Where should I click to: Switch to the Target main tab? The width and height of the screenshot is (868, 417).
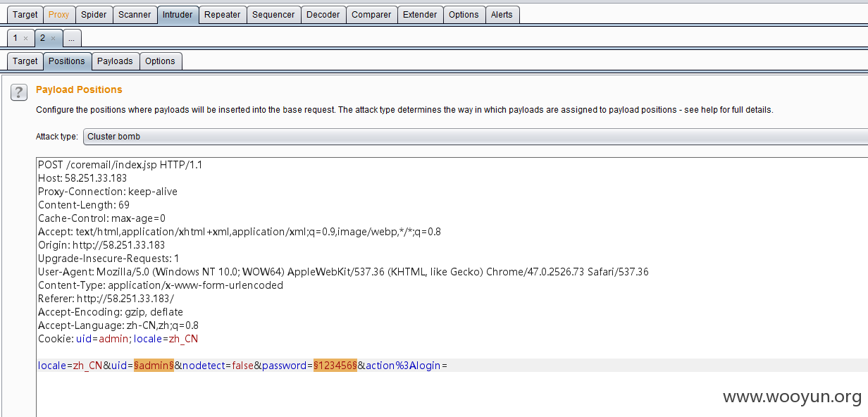click(25, 15)
